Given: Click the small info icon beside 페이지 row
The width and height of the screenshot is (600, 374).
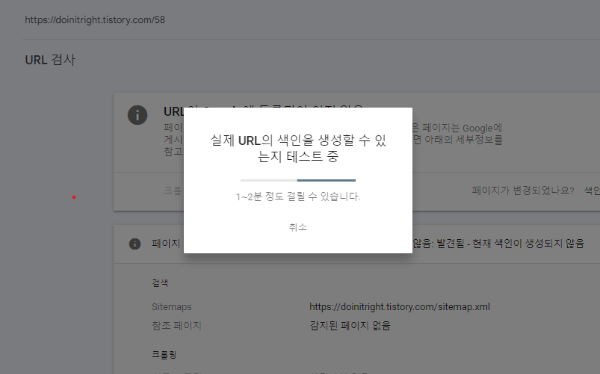Looking at the screenshot, I should click(135, 244).
